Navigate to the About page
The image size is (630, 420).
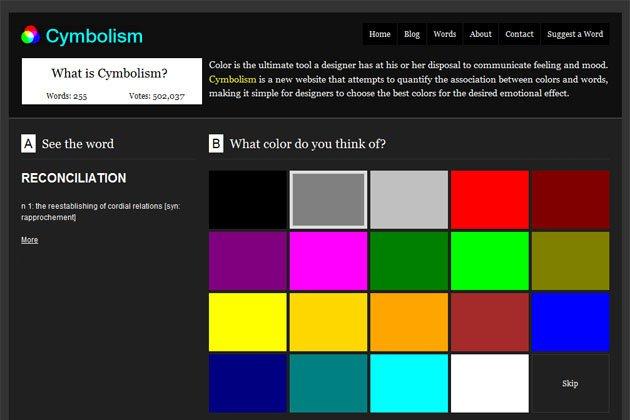point(481,34)
